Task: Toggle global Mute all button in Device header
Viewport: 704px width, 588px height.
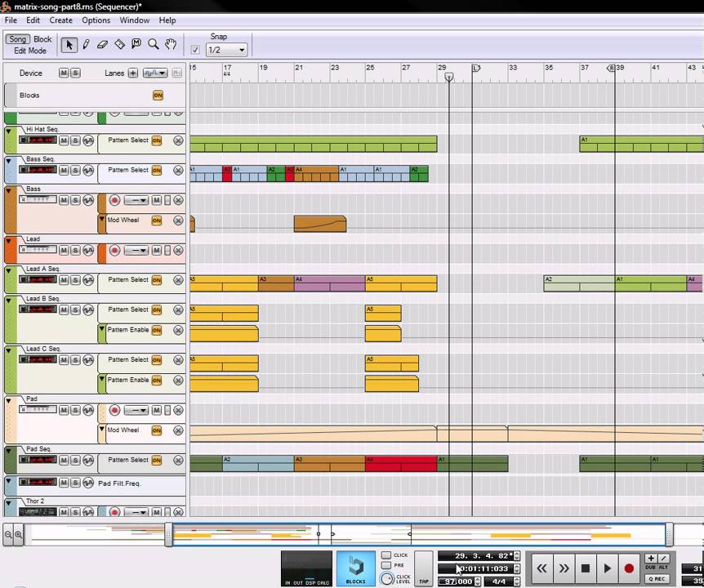Action: (x=64, y=73)
